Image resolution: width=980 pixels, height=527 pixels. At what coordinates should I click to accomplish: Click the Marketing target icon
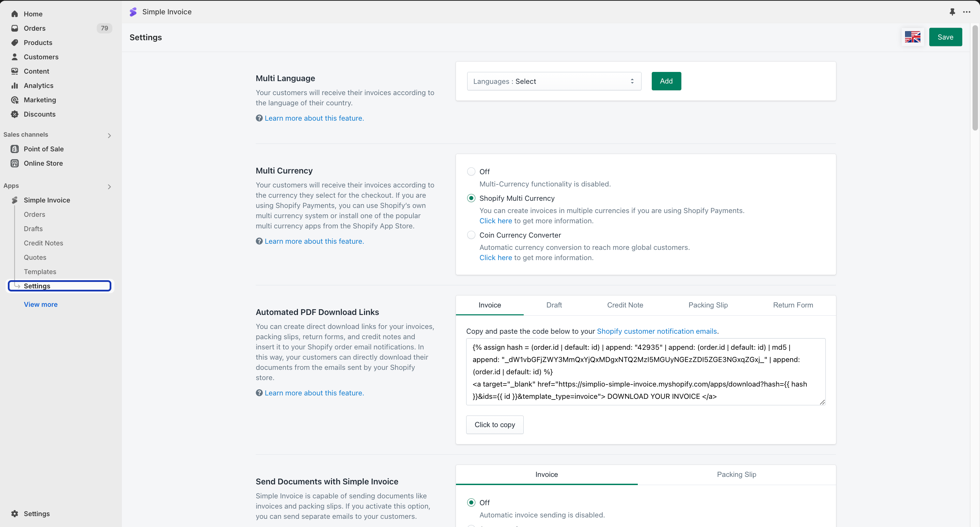pyautogui.click(x=14, y=100)
